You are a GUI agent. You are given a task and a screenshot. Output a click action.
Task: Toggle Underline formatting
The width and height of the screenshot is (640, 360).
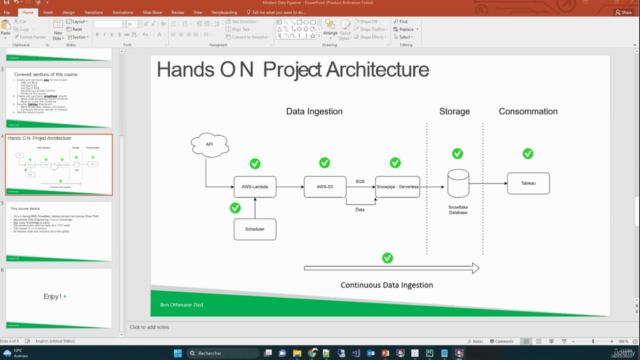click(x=112, y=35)
